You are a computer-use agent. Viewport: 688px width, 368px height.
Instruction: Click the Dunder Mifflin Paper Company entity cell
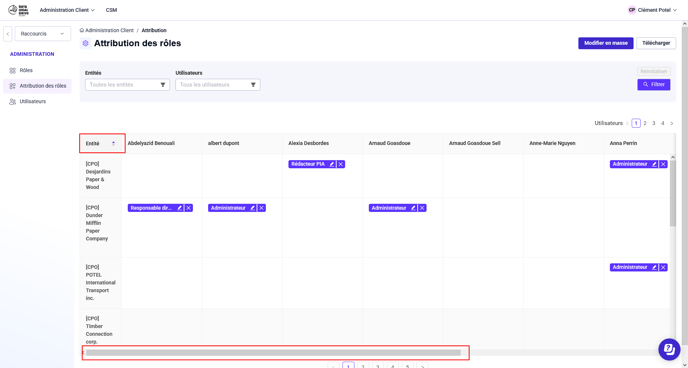pyautogui.click(x=100, y=227)
